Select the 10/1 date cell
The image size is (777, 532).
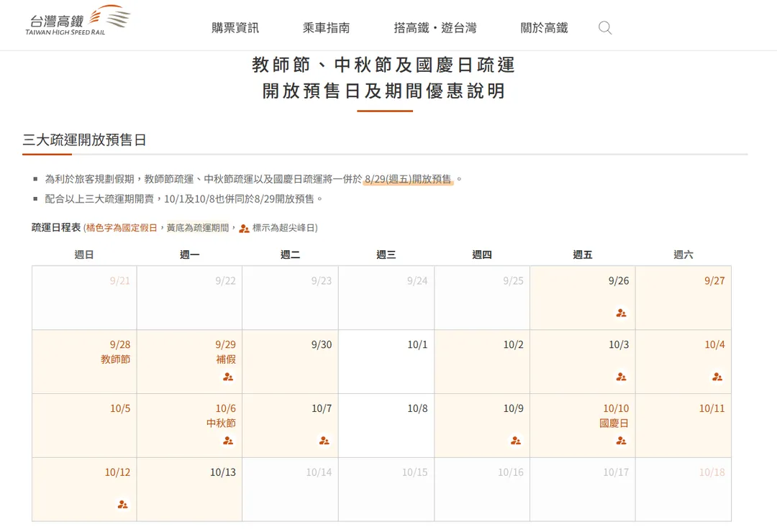[x=386, y=362]
